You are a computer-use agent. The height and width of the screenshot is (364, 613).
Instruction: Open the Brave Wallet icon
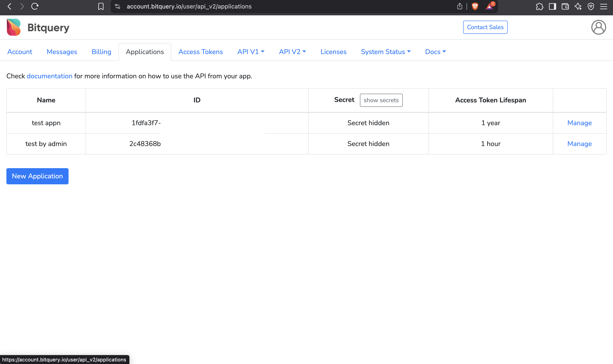[565, 6]
